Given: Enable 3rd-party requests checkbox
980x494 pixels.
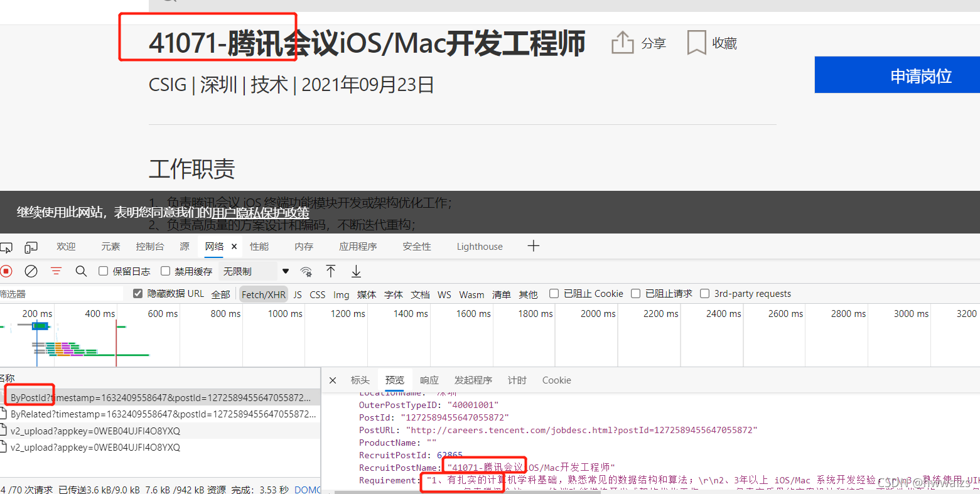Looking at the screenshot, I should point(704,294).
